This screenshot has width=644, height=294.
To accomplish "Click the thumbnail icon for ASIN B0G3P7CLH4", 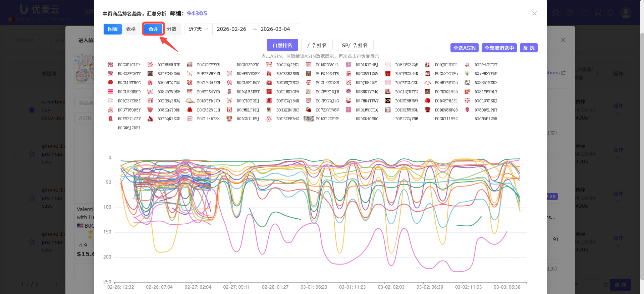I will click(x=110, y=65).
